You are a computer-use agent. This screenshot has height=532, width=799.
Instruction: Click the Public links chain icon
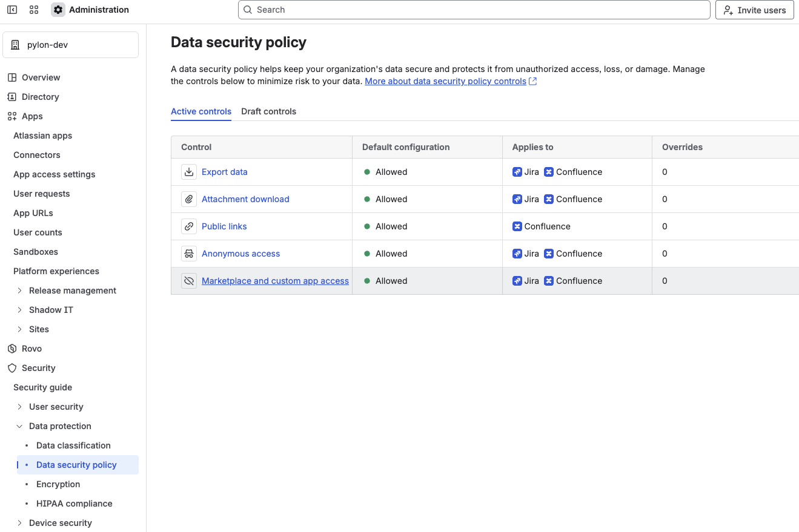point(189,226)
